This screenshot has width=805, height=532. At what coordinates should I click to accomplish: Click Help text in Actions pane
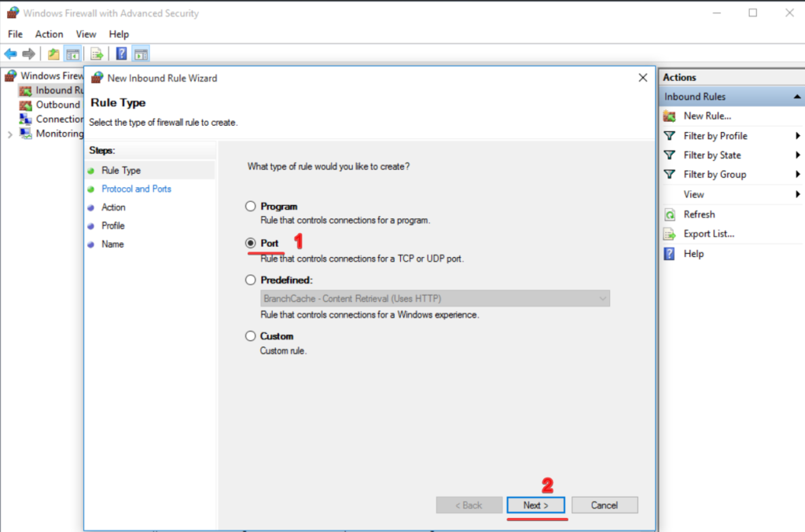[x=693, y=254]
